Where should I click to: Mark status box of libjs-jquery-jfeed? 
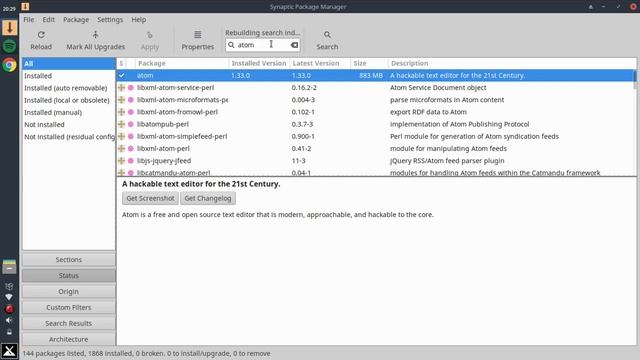tap(121, 161)
